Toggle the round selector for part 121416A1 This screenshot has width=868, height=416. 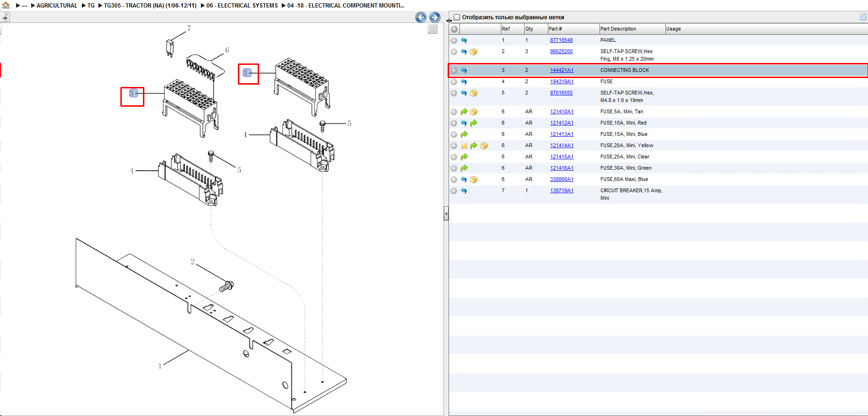454,168
